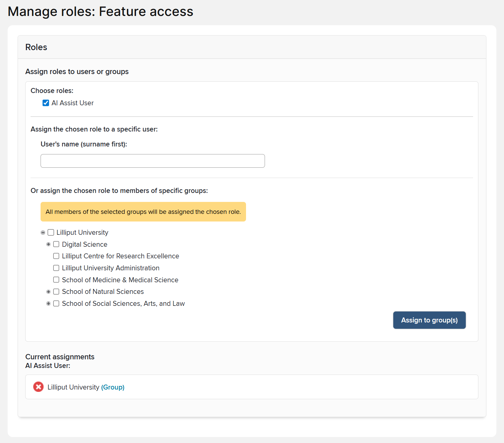Focus the User's name input field
The height and width of the screenshot is (443, 504).
pyautogui.click(x=153, y=161)
